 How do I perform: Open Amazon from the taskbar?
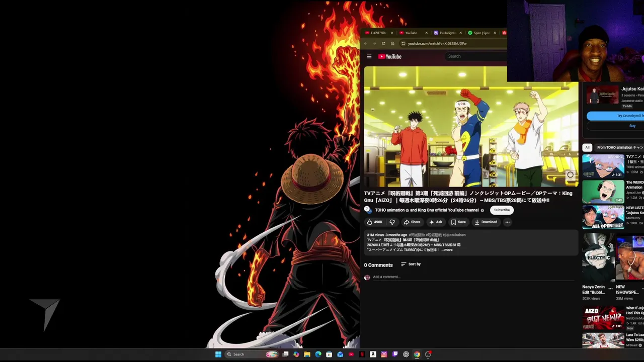(373, 354)
